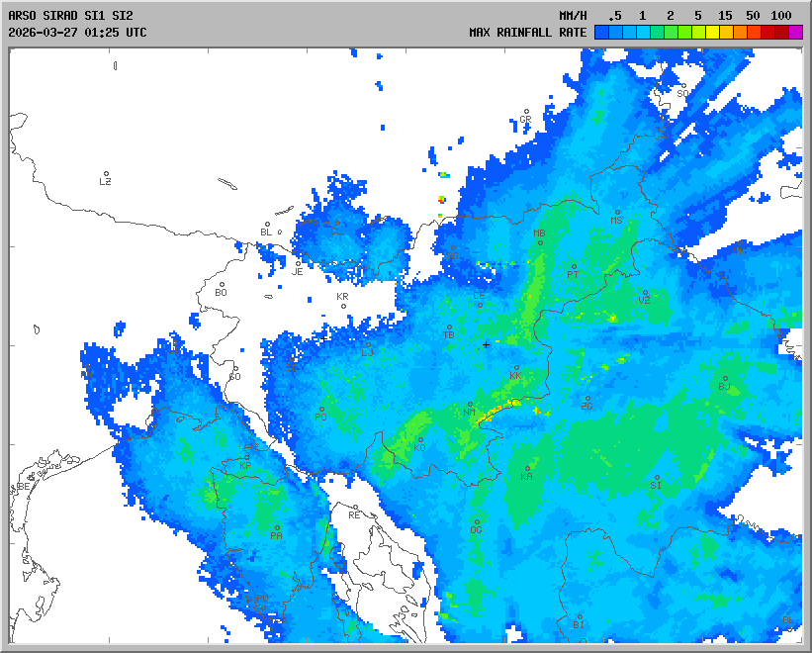Select the PO location marker
The height and width of the screenshot is (653, 812).
tap(321, 410)
